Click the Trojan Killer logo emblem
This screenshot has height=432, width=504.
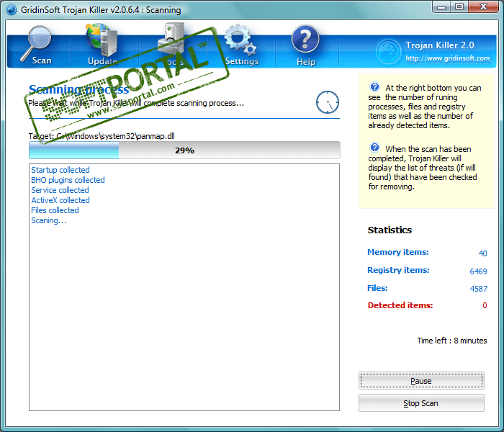click(388, 51)
